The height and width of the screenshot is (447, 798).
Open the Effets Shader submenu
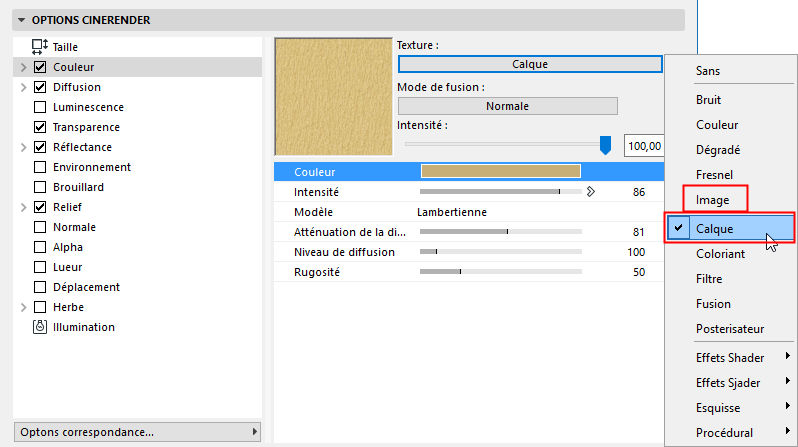[x=730, y=357]
